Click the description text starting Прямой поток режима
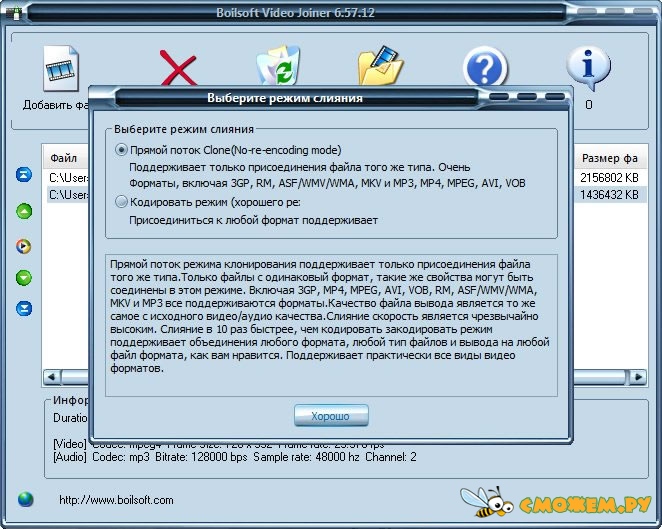This screenshot has height=529, width=662. [330, 316]
